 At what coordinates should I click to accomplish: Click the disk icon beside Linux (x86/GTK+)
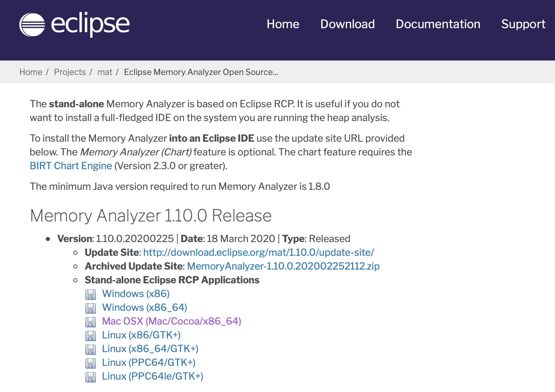coord(91,336)
